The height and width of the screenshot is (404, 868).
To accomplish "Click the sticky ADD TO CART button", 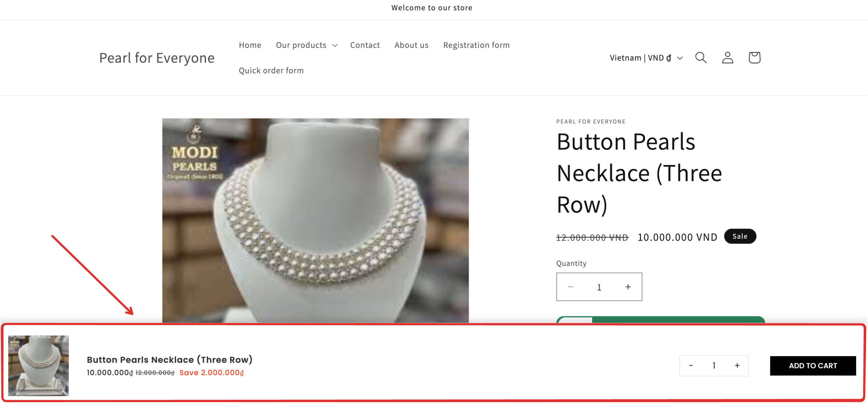I will point(812,365).
